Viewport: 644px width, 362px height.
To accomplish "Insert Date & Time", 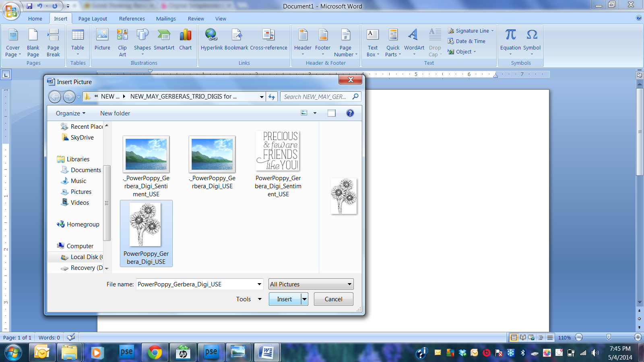I will coord(466,41).
